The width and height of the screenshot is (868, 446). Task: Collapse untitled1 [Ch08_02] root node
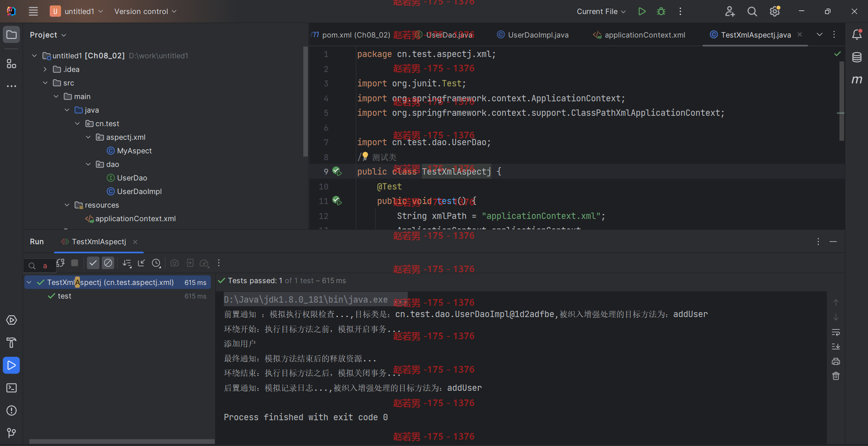click(34, 56)
